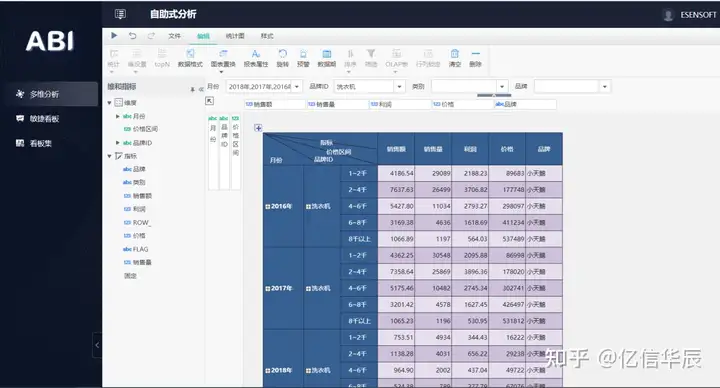Click the 月份 row field box
This screenshot has height=388, width=720.
pyautogui.click(x=213, y=152)
